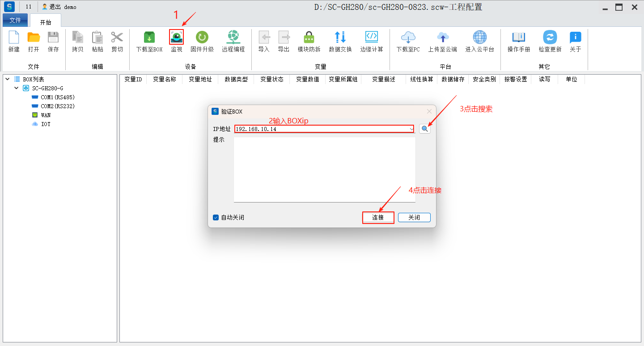The width and height of the screenshot is (644, 346).
Task: Click the 模块防拆 lock icon
Action: pyautogui.click(x=309, y=38)
